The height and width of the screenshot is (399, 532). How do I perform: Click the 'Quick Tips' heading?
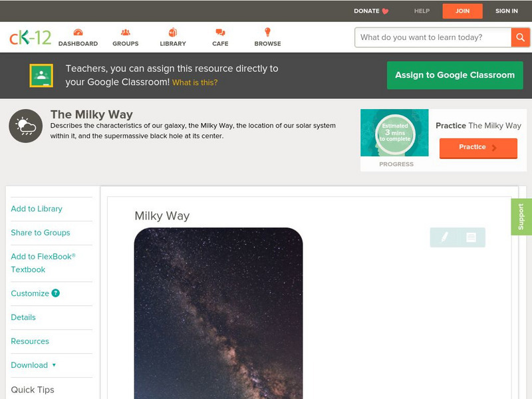coord(33,390)
